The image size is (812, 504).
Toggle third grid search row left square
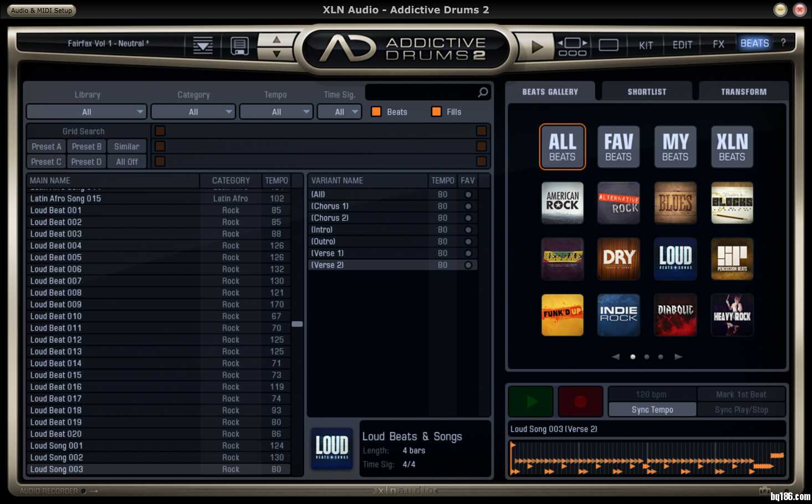(x=160, y=161)
